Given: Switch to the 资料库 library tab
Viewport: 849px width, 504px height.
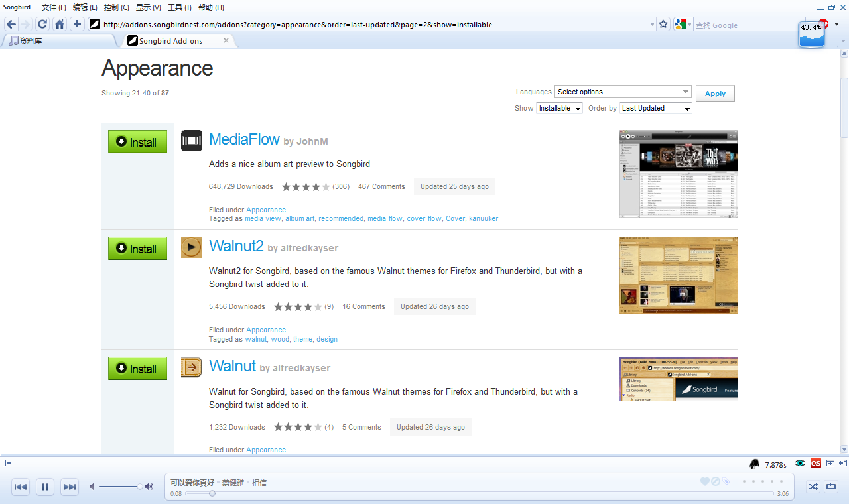Looking at the screenshot, I should click(60, 40).
